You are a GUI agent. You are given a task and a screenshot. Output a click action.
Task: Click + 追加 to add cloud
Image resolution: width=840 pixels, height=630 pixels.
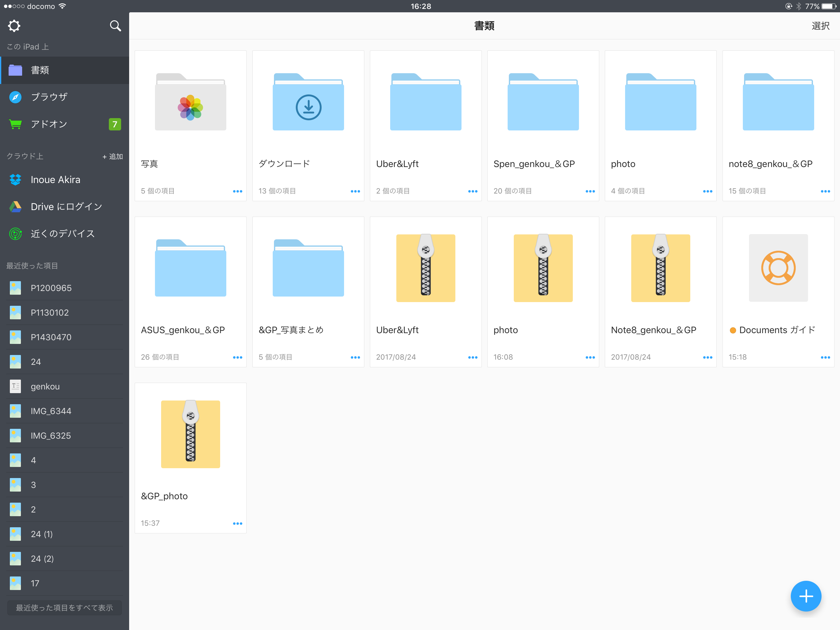pos(113,157)
